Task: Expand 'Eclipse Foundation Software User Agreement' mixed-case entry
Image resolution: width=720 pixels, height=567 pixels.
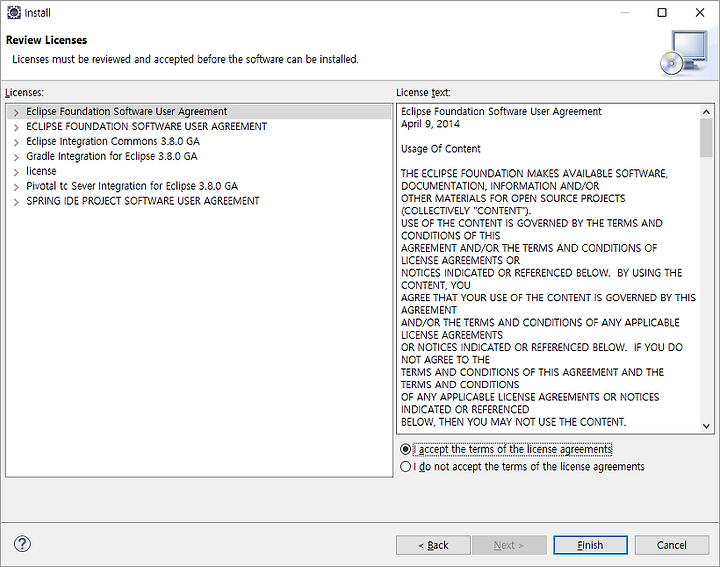Action: click(16, 112)
